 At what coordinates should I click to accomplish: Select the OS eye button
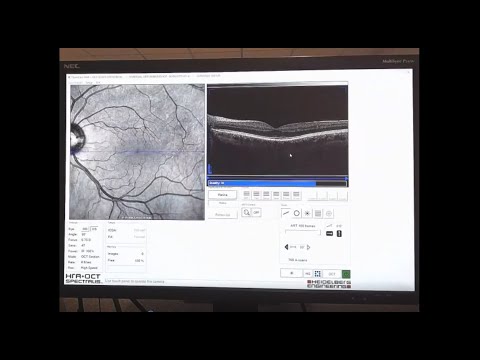click(94, 229)
